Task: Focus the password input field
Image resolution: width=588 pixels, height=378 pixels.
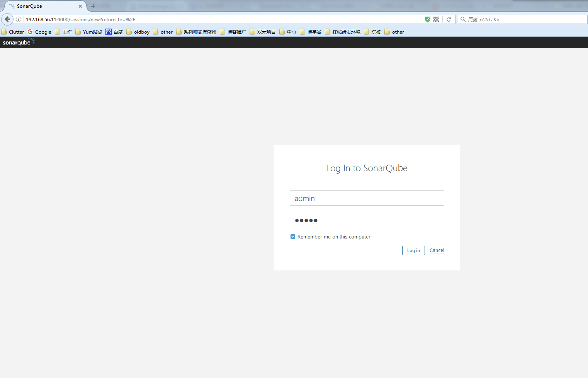Action: pyautogui.click(x=367, y=220)
